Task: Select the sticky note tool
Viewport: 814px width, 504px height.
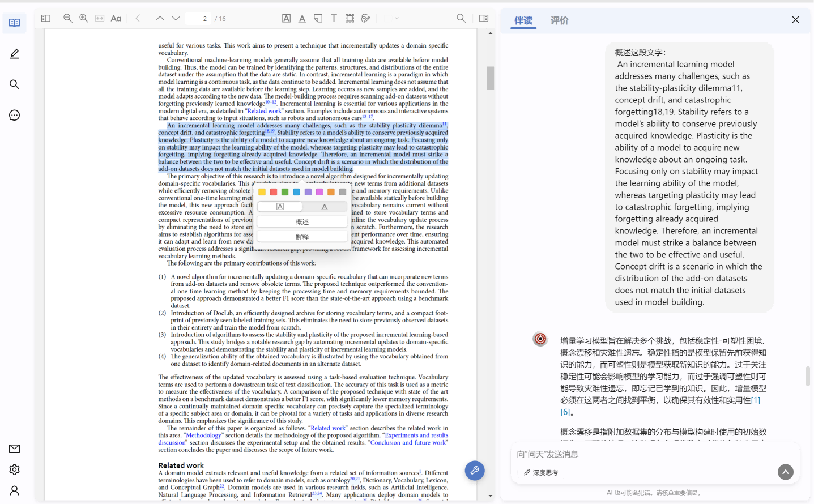Action: 318,19
